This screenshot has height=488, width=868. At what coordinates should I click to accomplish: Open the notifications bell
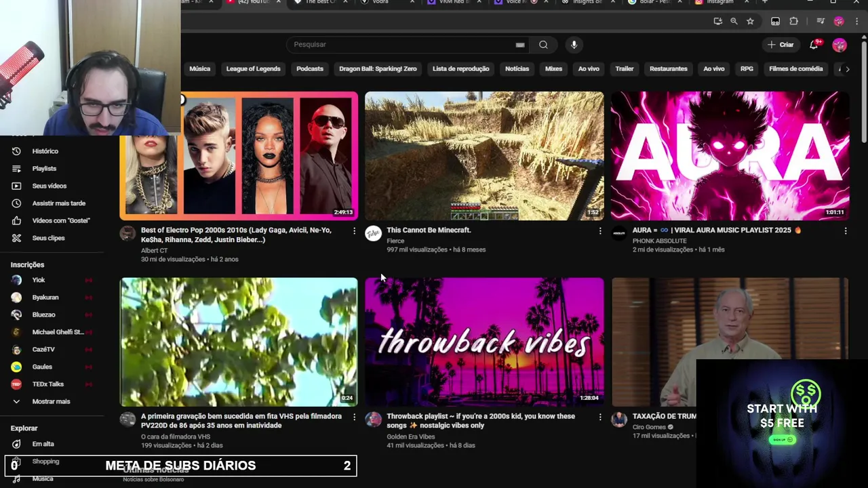(x=814, y=45)
